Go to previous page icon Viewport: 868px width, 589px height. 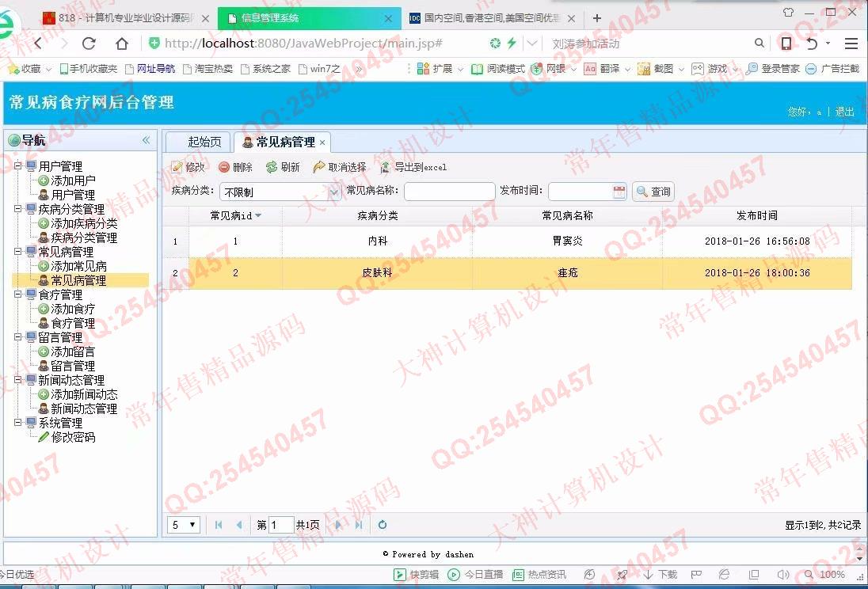(x=238, y=525)
